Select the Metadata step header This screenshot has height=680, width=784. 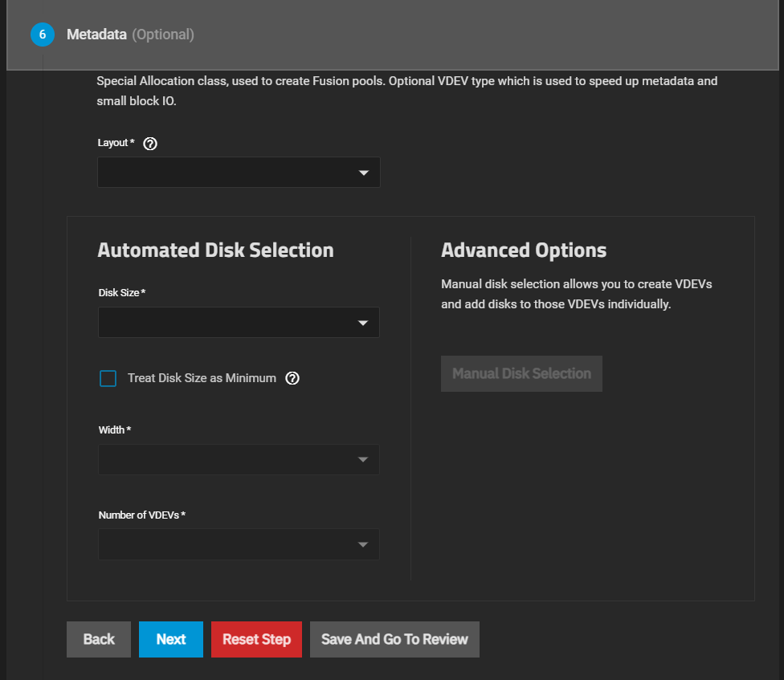(96, 35)
